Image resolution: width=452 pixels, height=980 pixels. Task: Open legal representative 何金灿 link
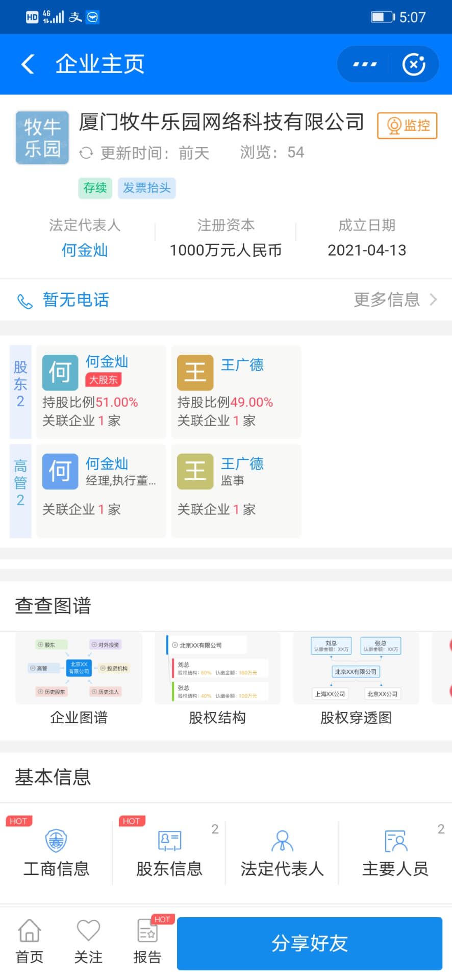coord(85,250)
